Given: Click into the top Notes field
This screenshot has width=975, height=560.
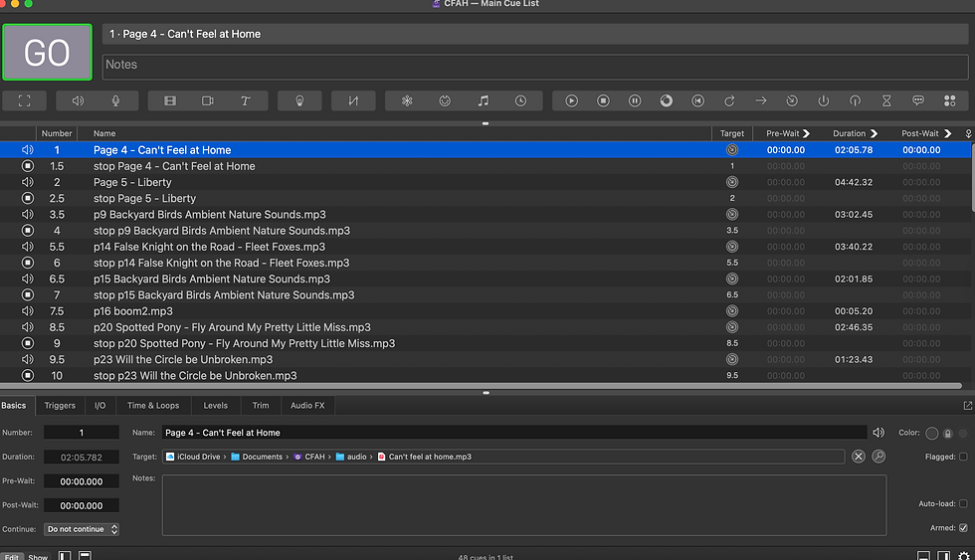Looking at the screenshot, I should [535, 67].
